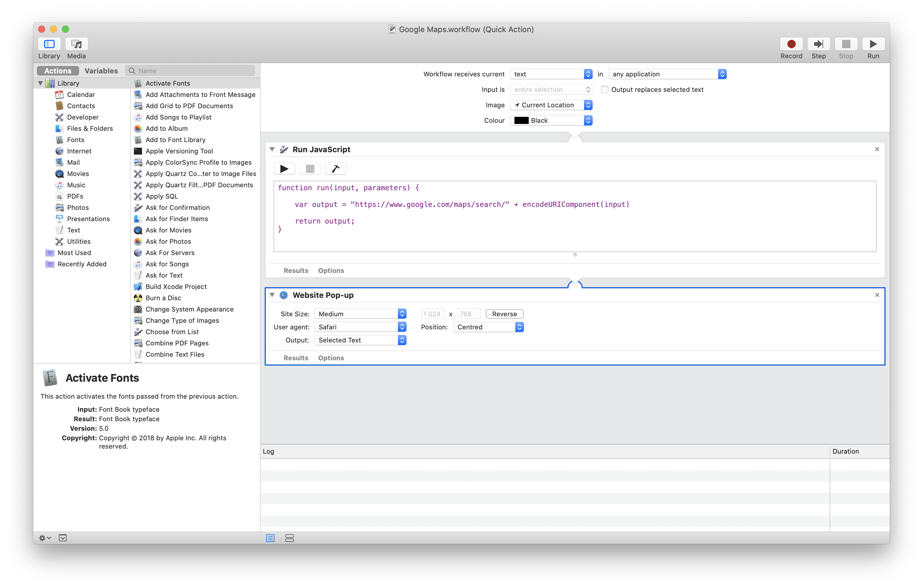Collapse the Website Pop-up action
Viewport: 923px width, 588px height.
coord(272,295)
